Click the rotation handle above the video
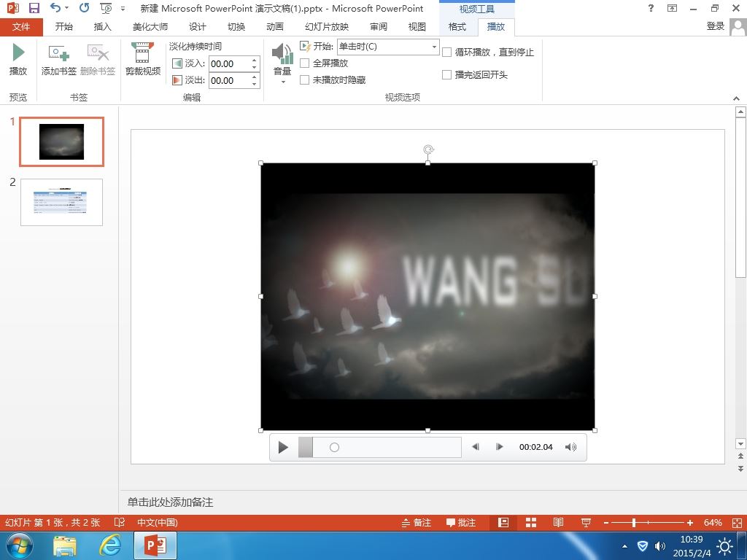The image size is (747, 560). point(428,150)
